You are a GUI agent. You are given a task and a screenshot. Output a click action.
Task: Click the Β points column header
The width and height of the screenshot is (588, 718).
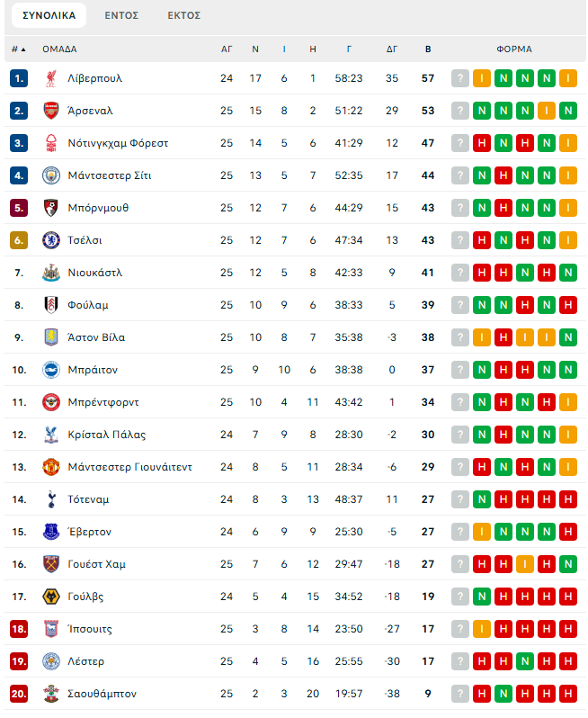click(x=428, y=49)
